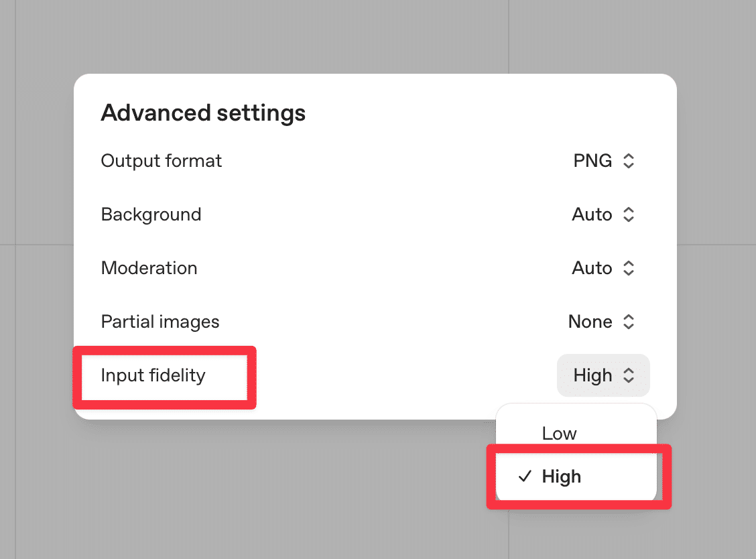Viewport: 756px width, 559px height.
Task: Click the Advanced settings heading
Action: click(x=203, y=113)
